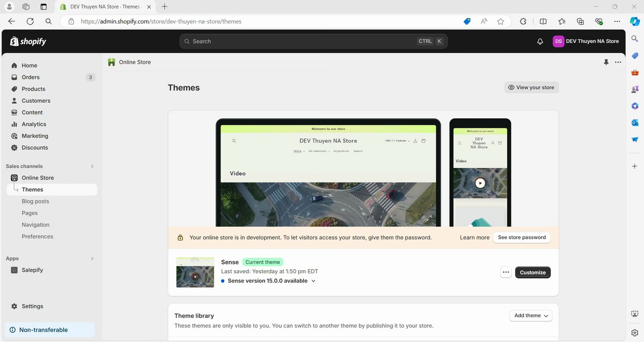Image resolution: width=644 pixels, height=342 pixels.
Task: Toggle browser split screen icon
Action: 543,21
